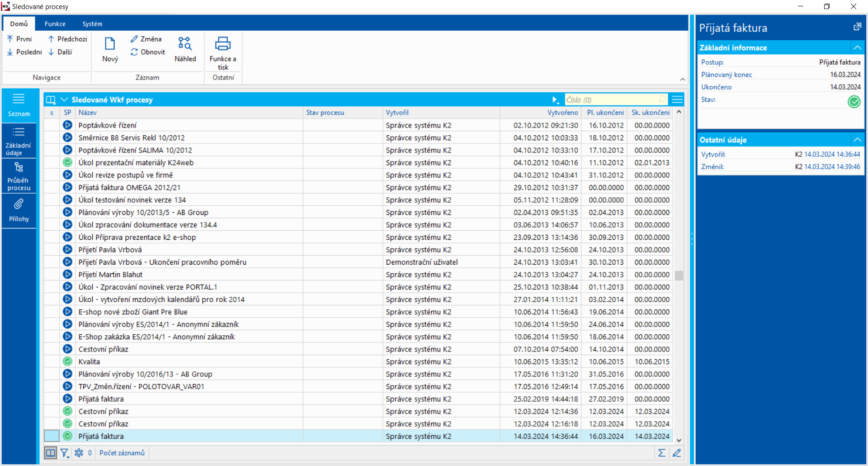This screenshot has width=868, height=466.
Task: Collapse the Základní informace section
Action: 857,48
